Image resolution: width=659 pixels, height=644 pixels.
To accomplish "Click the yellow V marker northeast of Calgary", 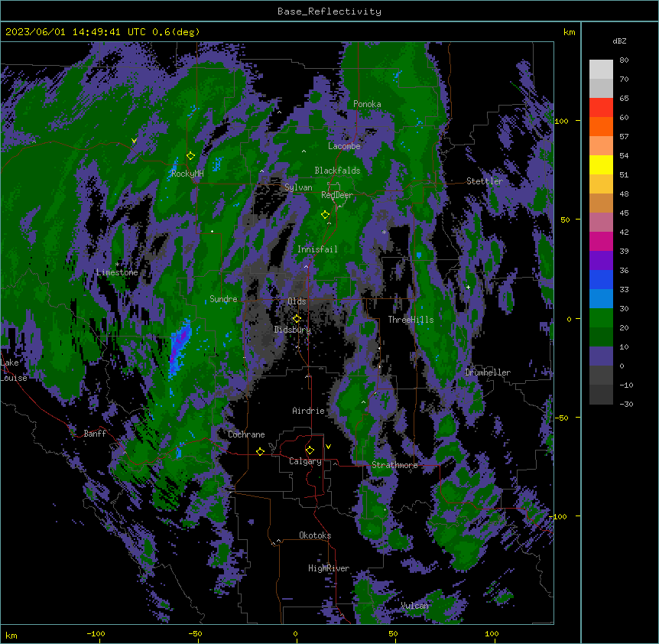I will click(x=328, y=447).
